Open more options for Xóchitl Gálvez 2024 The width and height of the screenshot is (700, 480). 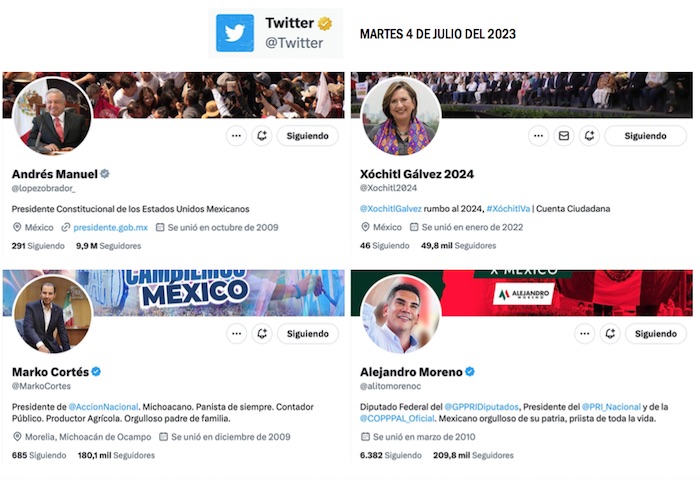click(538, 136)
